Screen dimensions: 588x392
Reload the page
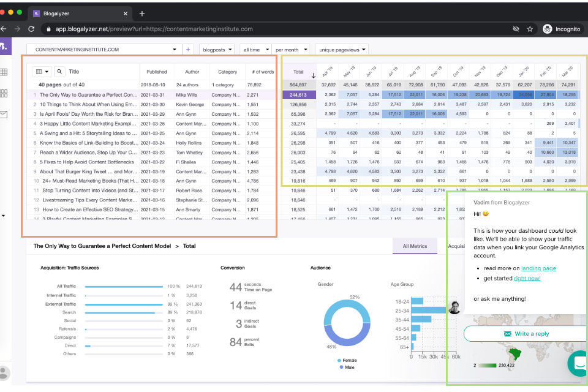[x=31, y=29]
